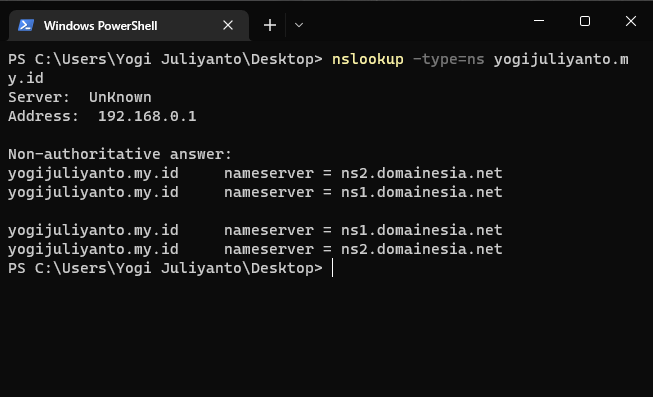Image resolution: width=653 pixels, height=397 pixels.
Task: Expand the new tab profile dropdown chevron
Action: tap(299, 25)
